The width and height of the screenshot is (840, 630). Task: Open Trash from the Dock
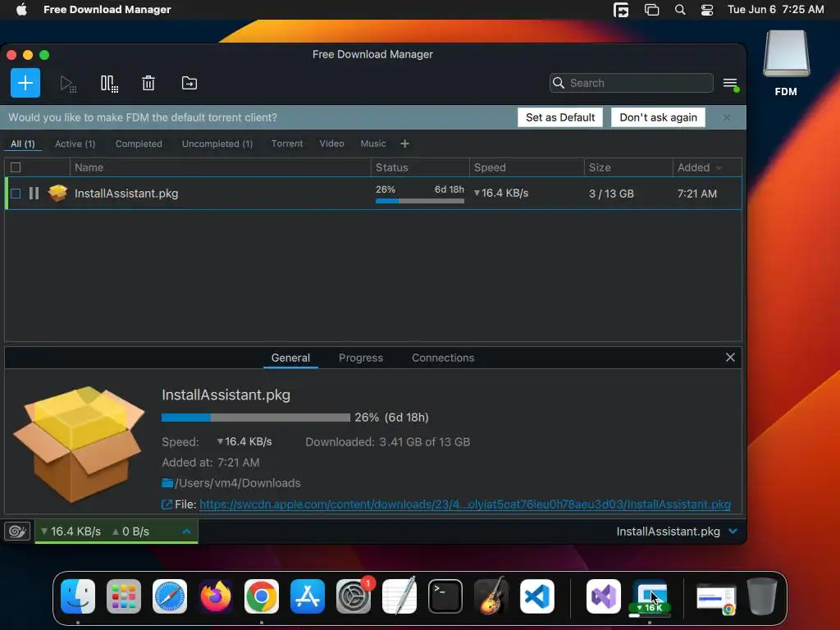pos(762,596)
